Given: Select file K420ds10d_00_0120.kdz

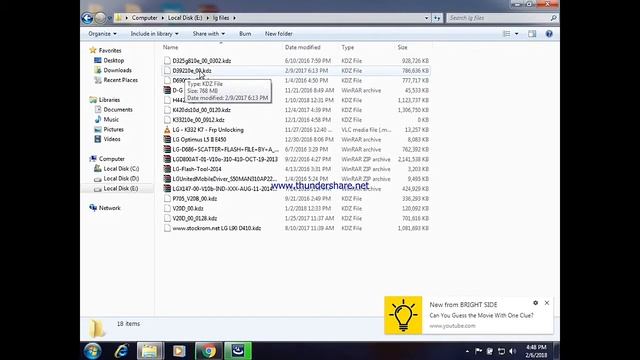Looking at the screenshot, I should point(201,110).
